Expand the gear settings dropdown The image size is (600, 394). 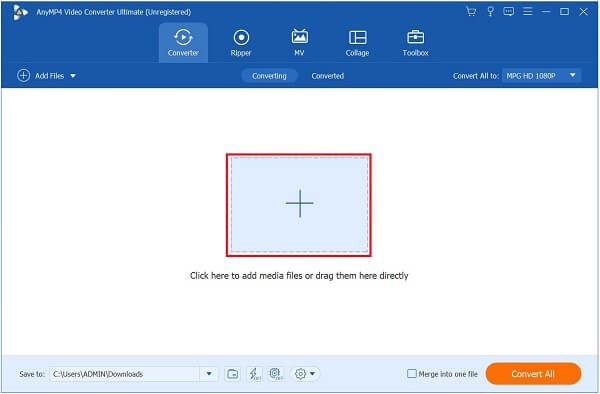[x=305, y=374]
